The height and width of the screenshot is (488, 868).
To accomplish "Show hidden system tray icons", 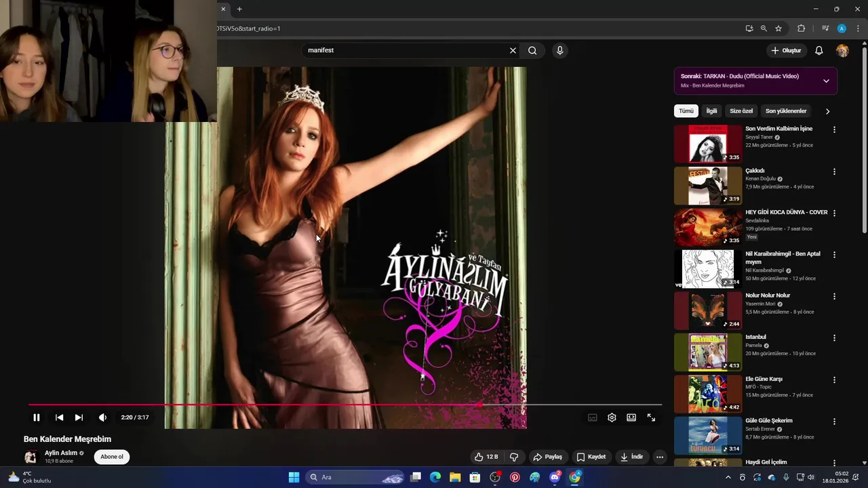I will (728, 477).
